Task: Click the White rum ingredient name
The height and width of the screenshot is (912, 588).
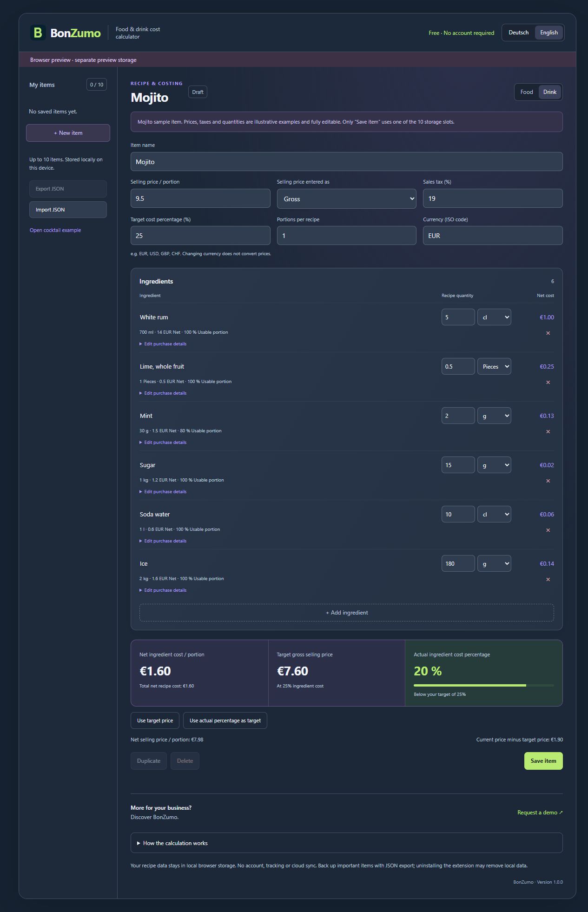Action: pyautogui.click(x=154, y=317)
